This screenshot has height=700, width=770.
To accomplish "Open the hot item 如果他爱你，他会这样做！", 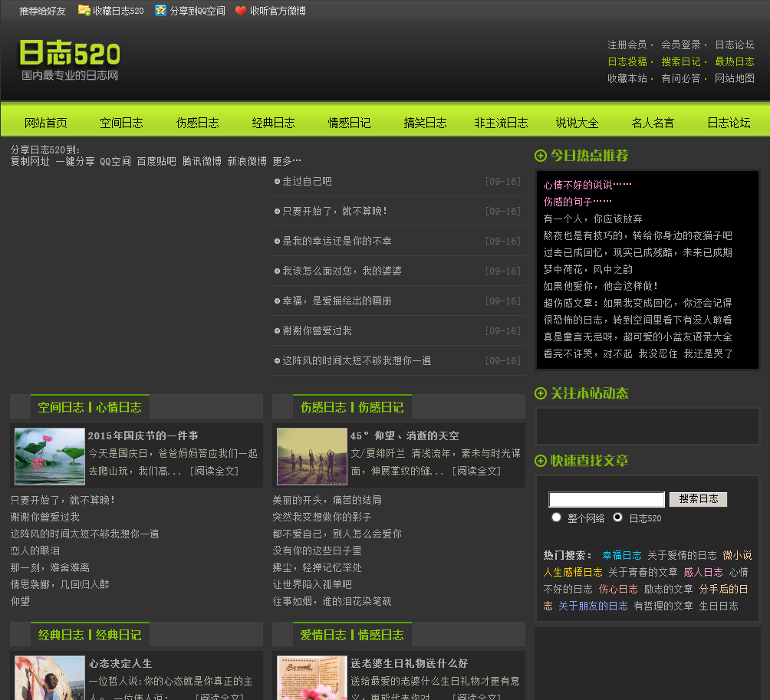I will [x=601, y=286].
